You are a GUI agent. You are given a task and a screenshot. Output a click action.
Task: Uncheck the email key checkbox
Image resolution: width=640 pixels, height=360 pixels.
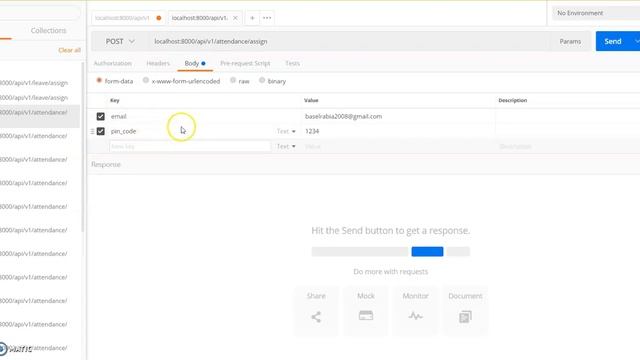pos(100,117)
